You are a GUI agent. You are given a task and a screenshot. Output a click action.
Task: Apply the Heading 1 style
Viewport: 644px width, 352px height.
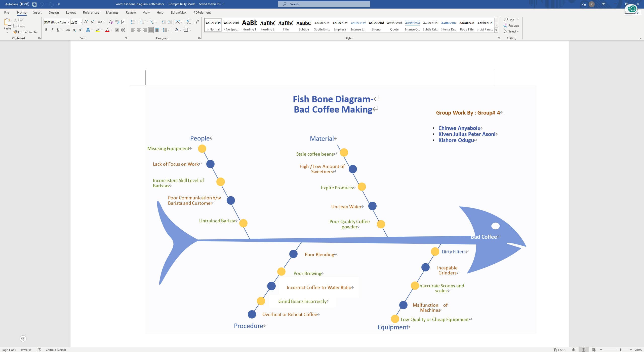pos(249,25)
